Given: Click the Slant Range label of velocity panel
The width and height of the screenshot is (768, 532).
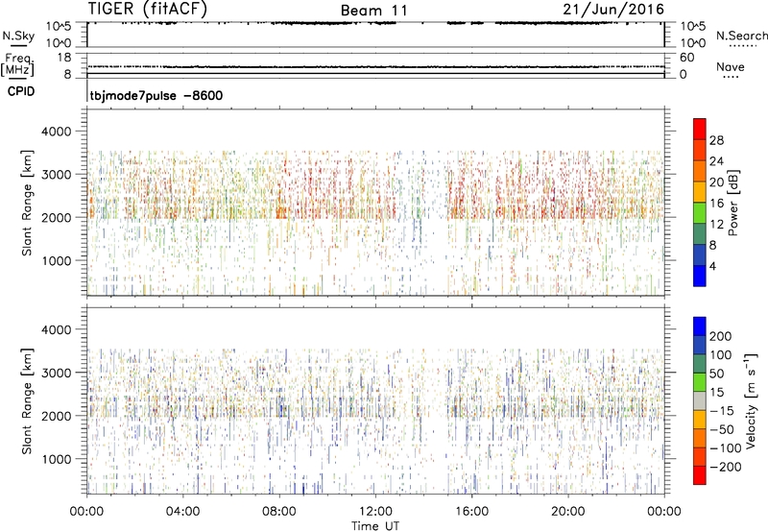Looking at the screenshot, I should click(x=27, y=400).
